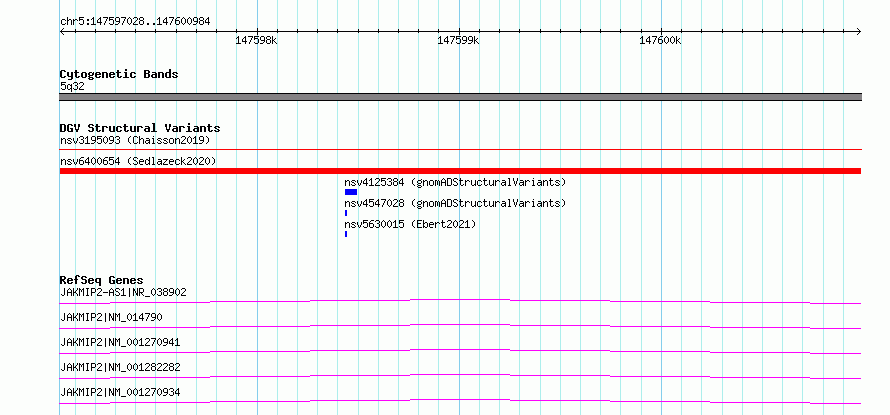890x415 pixels.
Task: Click the gray 5q32 cytogenetic band bar
Action: tap(460, 97)
